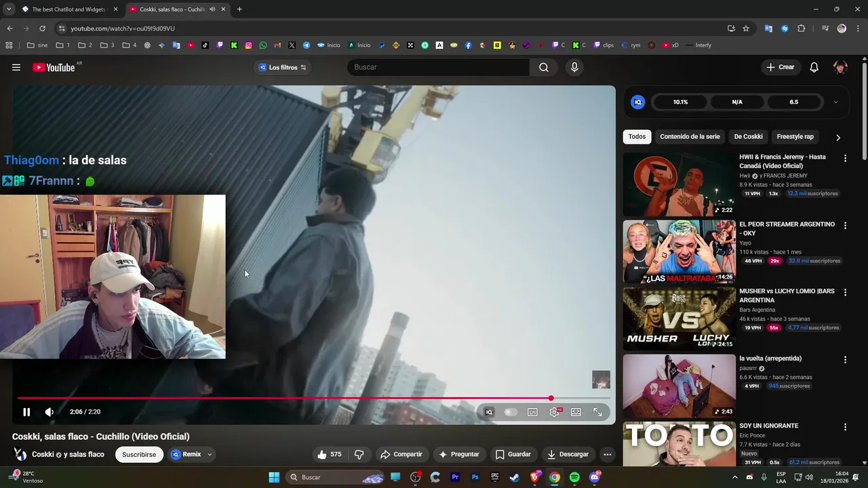Expand the IQ stats panel chevron
The width and height of the screenshot is (868, 488).
point(835,102)
